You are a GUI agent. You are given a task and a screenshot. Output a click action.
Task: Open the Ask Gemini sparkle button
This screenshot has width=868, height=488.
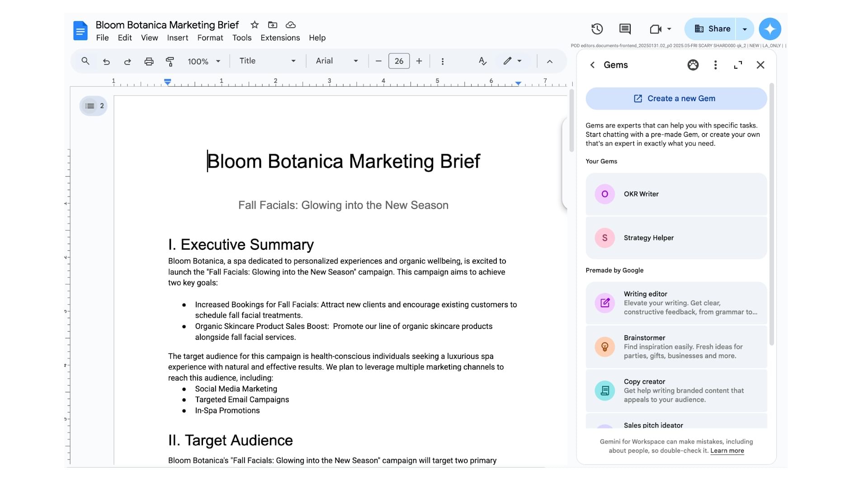[x=770, y=28]
